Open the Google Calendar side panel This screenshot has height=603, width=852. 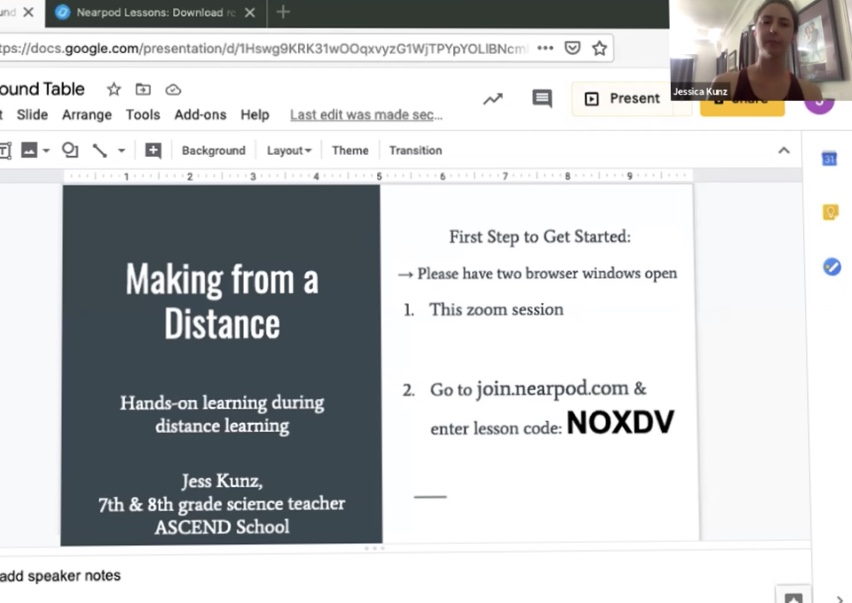(829, 159)
